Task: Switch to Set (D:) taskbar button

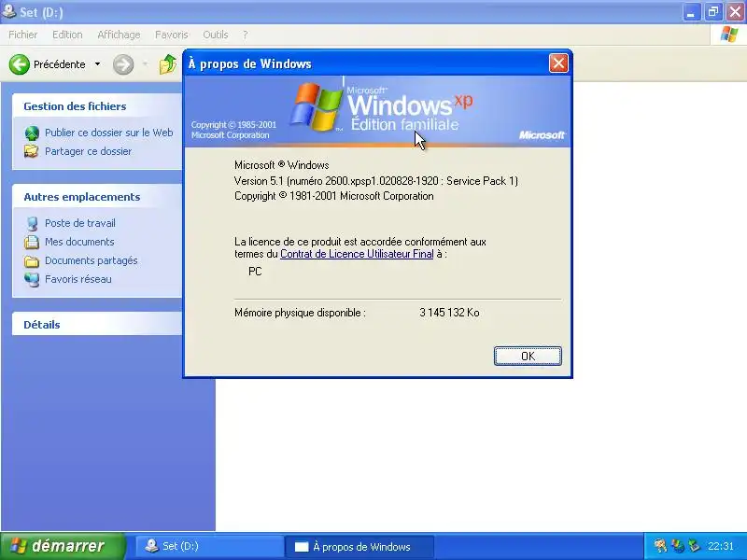Action: point(209,546)
